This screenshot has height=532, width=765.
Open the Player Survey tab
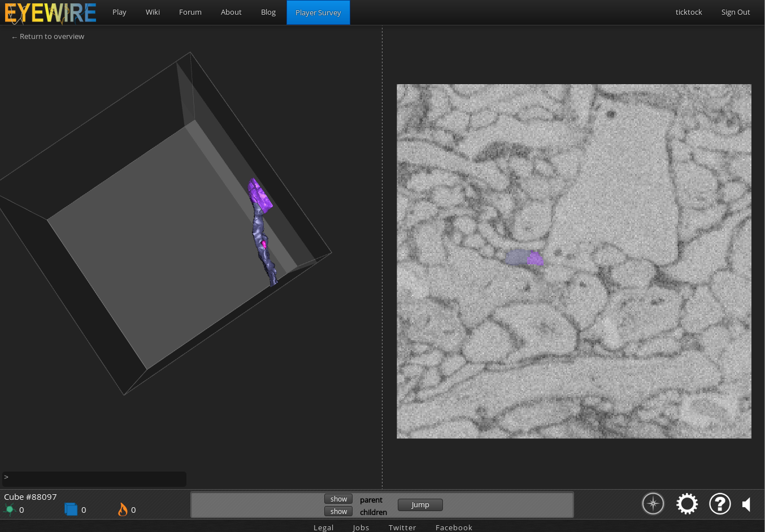pos(318,12)
